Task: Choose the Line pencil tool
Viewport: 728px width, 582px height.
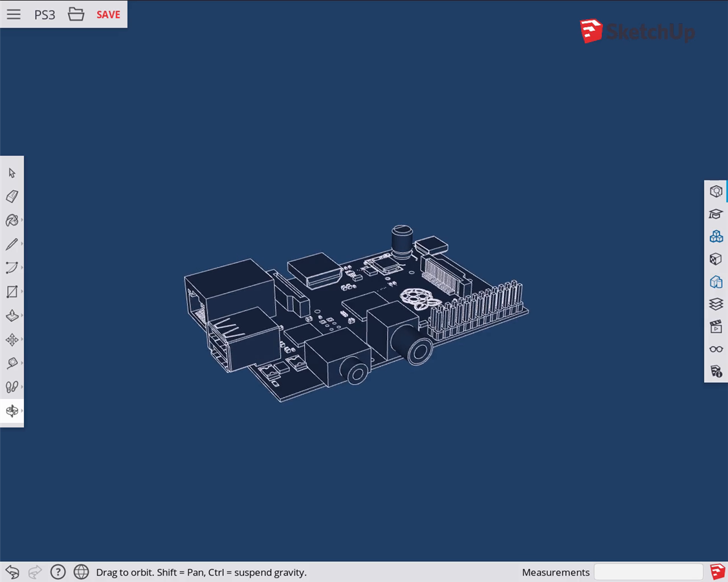Action: click(x=12, y=244)
